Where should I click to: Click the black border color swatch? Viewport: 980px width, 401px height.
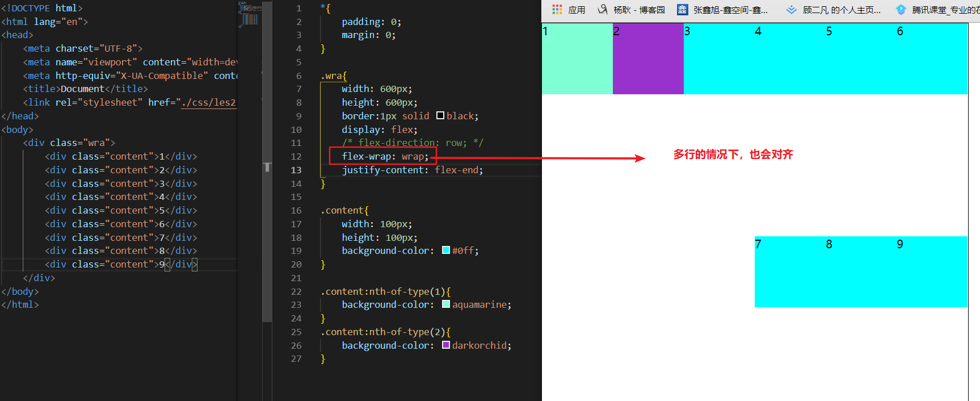tap(440, 116)
